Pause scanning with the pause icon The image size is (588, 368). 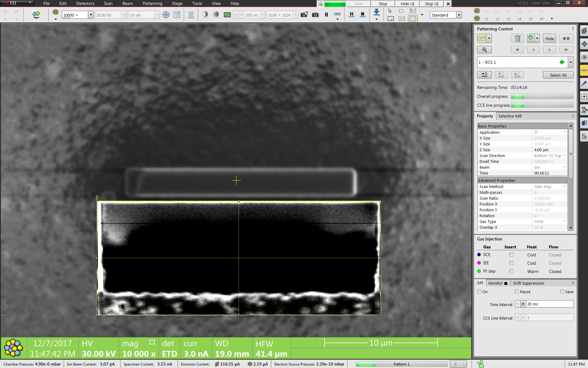pos(326,15)
